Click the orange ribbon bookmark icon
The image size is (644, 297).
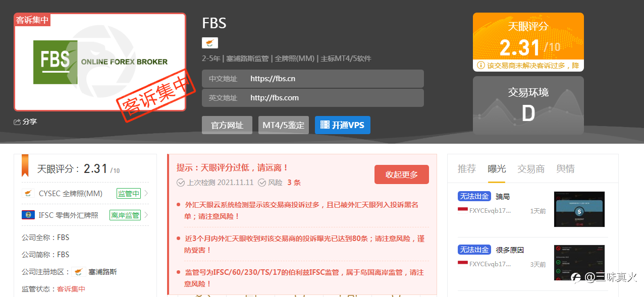25,166
